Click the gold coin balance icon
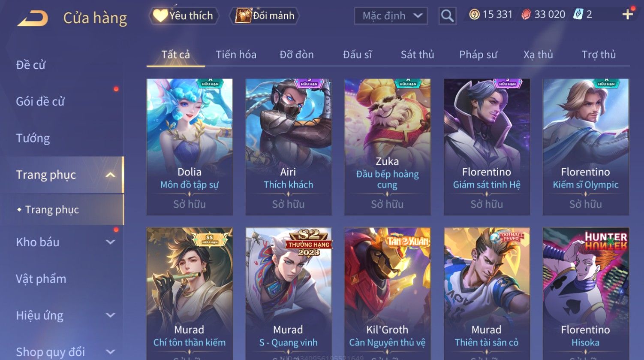This screenshot has height=360, width=644. pyautogui.click(x=474, y=15)
